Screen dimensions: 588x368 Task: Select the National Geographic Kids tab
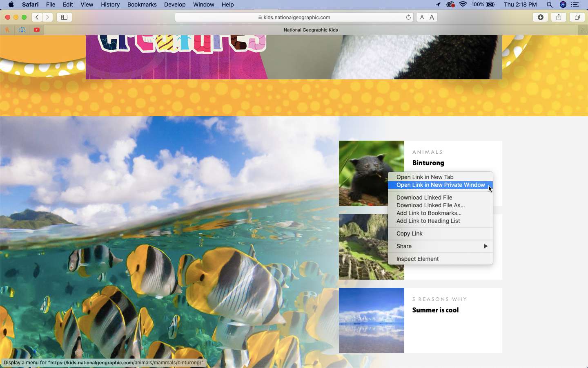(x=311, y=30)
